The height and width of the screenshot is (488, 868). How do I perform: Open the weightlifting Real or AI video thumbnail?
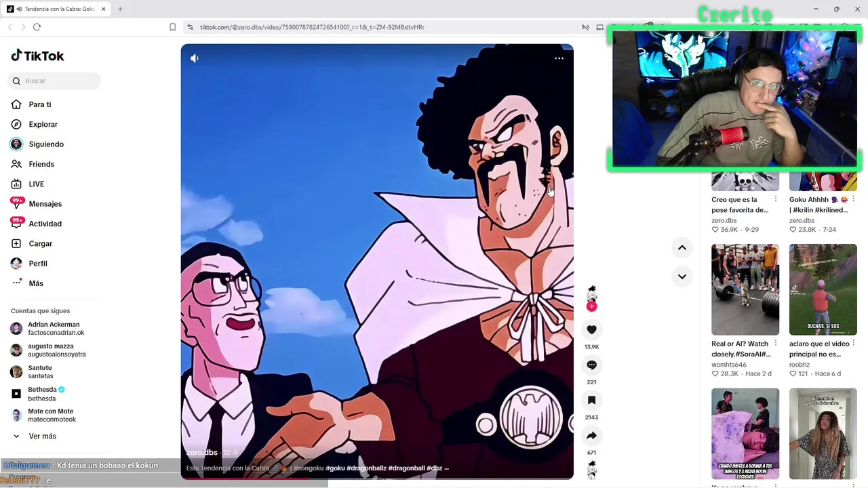tap(745, 289)
